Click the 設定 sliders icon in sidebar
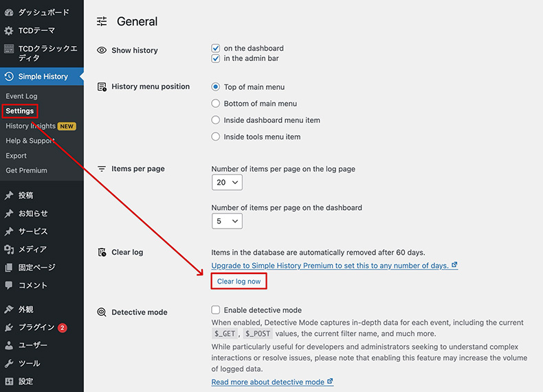Screen dimensions: 543x392 [x=9, y=381]
